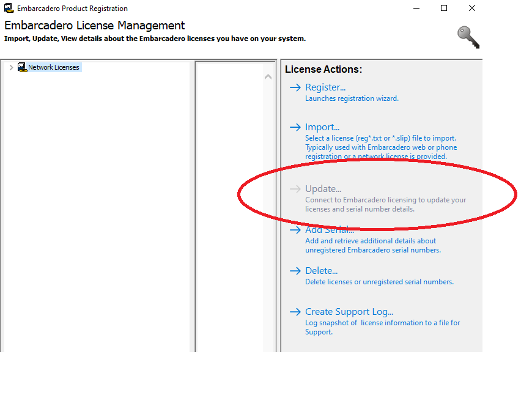This screenshot has width=532, height=409.
Task: Click the greyed-out Update action
Action: click(x=323, y=188)
